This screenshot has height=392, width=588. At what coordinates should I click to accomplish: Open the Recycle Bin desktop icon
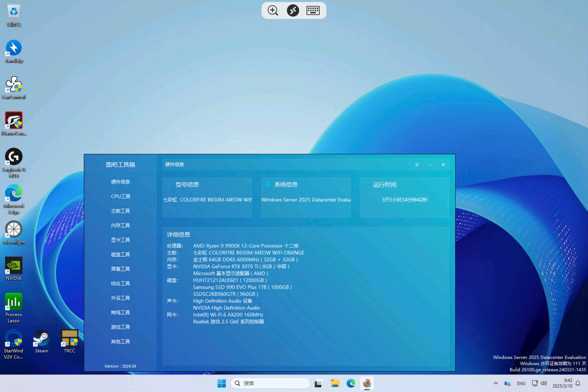tap(14, 15)
